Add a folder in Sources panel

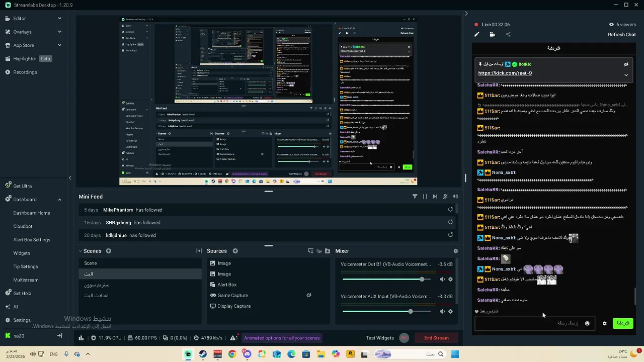point(328,251)
